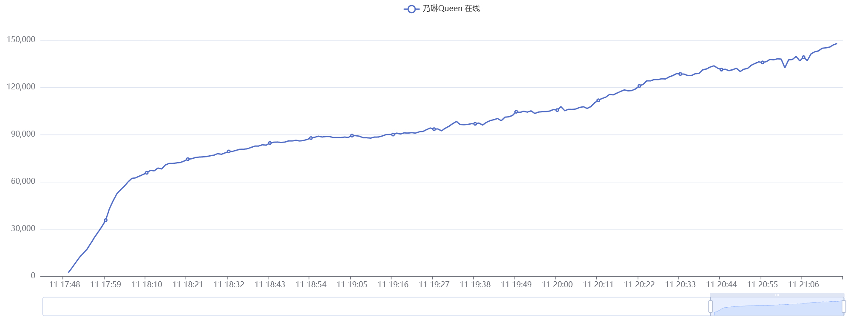Click the 60,000 y-axis label
This screenshot has height=323, width=868.
[x=23, y=181]
